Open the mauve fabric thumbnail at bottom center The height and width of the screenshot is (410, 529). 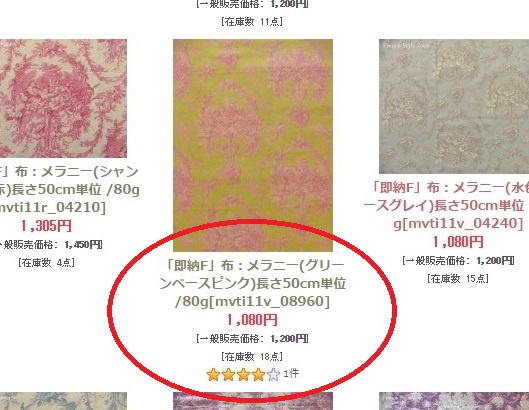coord(253,401)
